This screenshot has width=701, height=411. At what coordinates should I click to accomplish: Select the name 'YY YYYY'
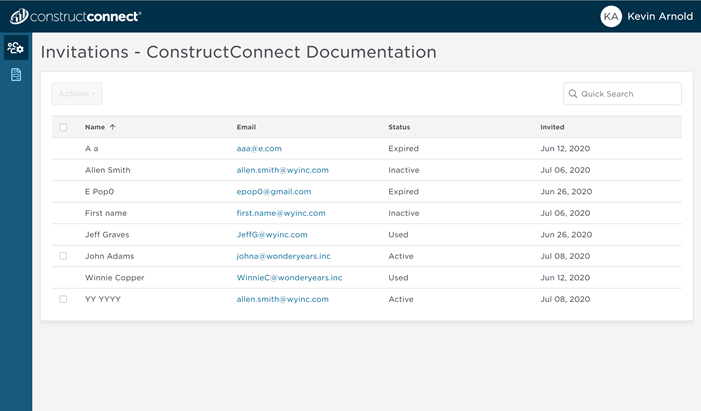(x=103, y=299)
